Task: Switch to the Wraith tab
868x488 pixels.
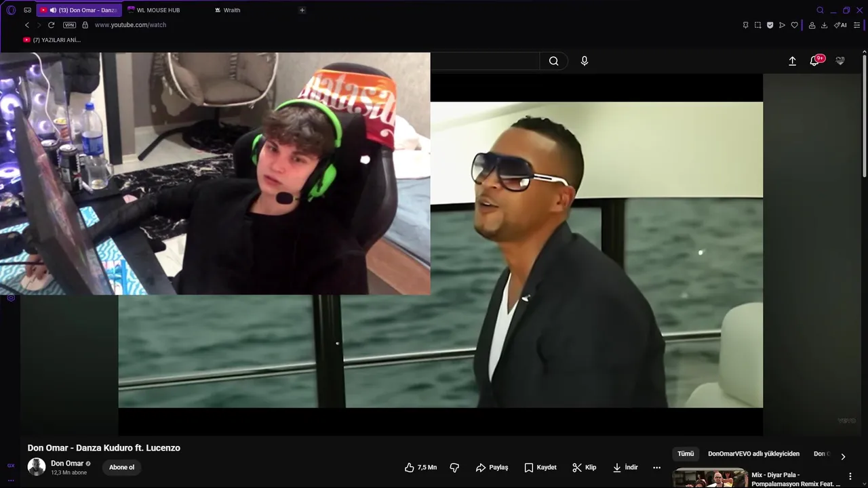Action: [232, 10]
